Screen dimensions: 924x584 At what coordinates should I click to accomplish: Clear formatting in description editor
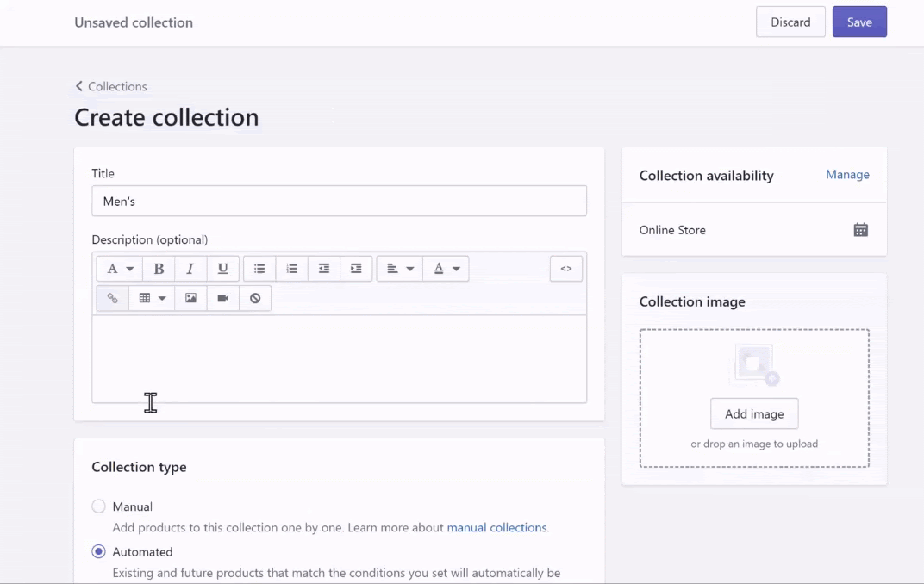(x=255, y=298)
